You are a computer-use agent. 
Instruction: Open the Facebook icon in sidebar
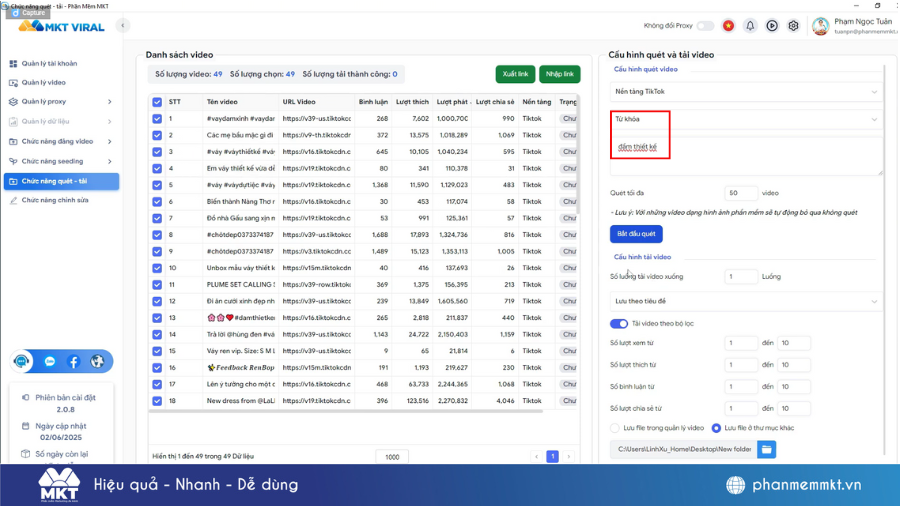click(73, 361)
